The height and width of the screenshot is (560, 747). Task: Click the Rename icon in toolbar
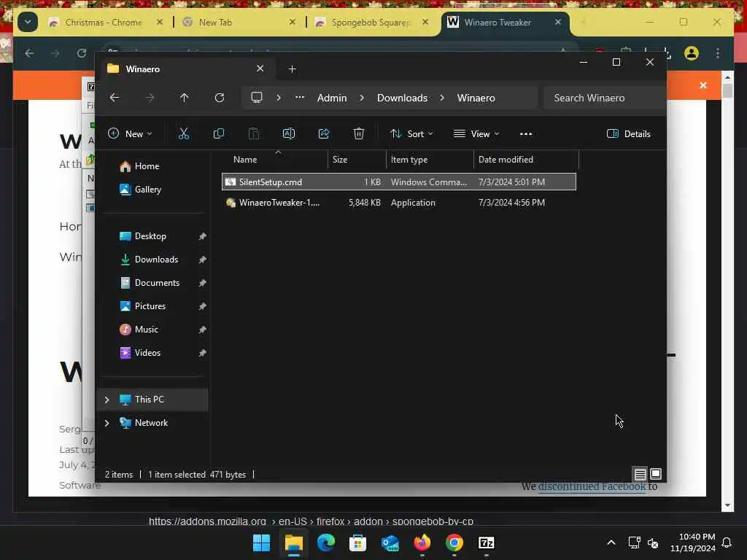coord(289,134)
